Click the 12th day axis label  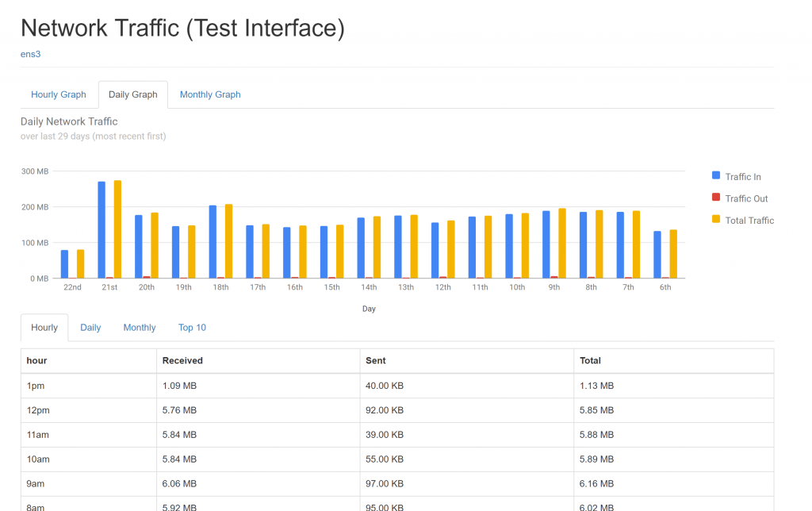click(442, 287)
